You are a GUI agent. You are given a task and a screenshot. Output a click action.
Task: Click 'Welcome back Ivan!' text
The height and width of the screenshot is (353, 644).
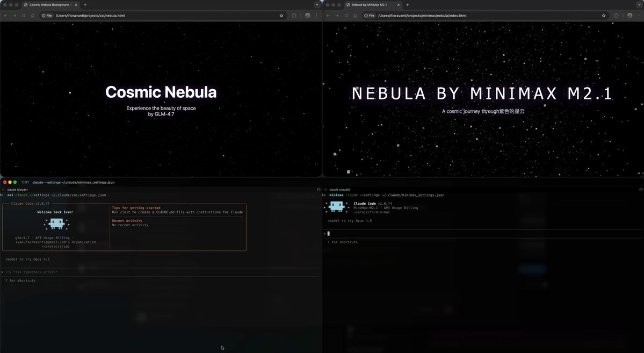pos(55,212)
